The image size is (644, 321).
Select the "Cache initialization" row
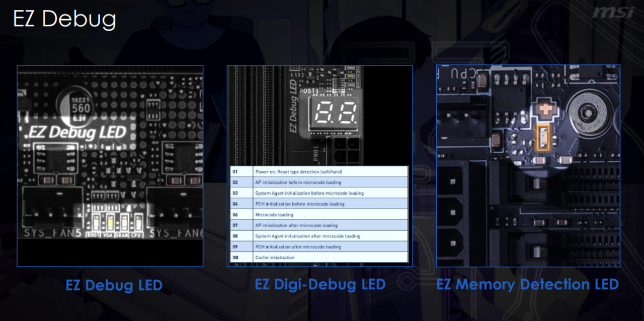319,257
